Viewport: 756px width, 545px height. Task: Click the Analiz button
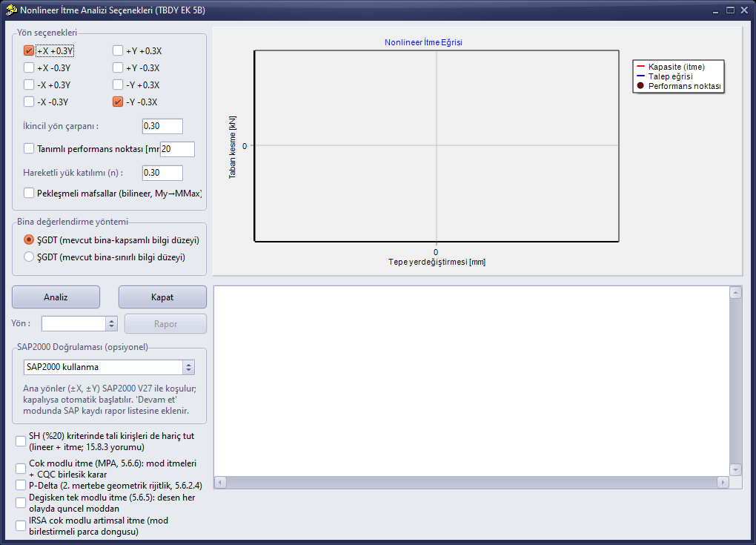(56, 297)
